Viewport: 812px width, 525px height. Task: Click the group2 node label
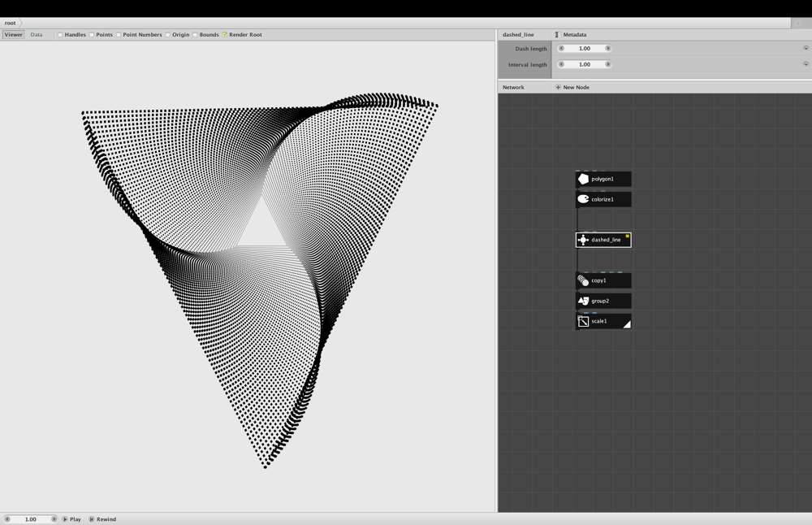pos(600,301)
